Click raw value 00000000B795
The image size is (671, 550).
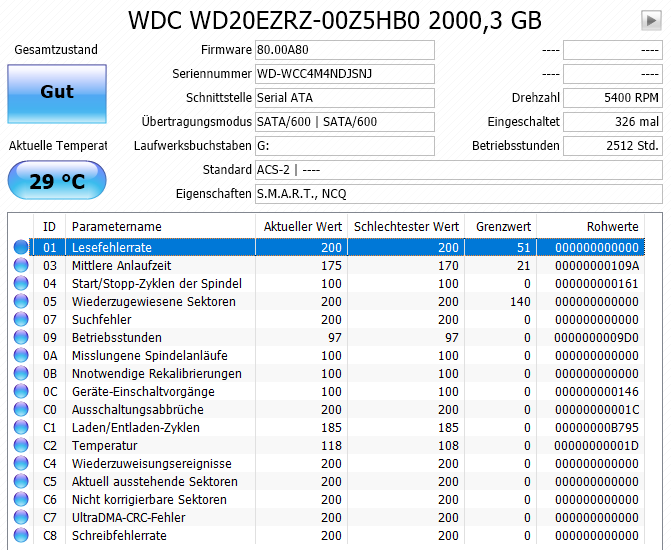(x=597, y=427)
